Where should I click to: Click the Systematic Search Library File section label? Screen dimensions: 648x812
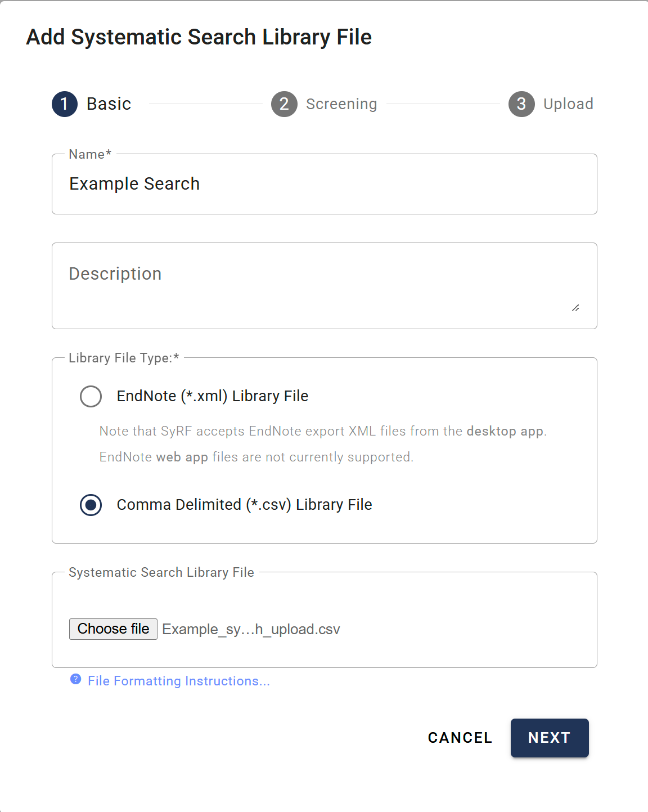click(x=161, y=572)
